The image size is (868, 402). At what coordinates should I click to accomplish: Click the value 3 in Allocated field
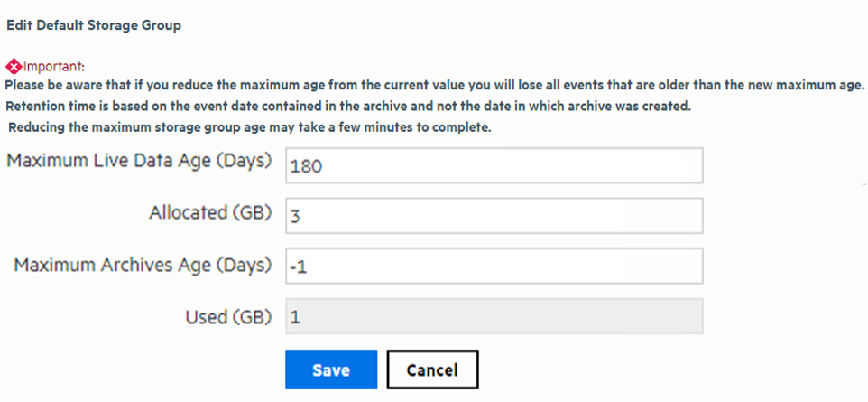point(294,216)
